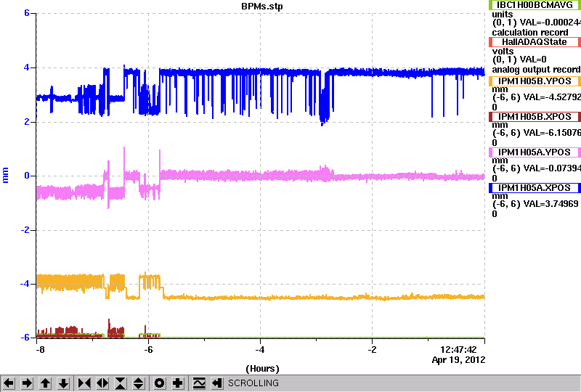The image size is (581, 392).
Task: Compress the vertical axis with the hourglass-shaped icon
Action: pyautogui.click(x=121, y=383)
